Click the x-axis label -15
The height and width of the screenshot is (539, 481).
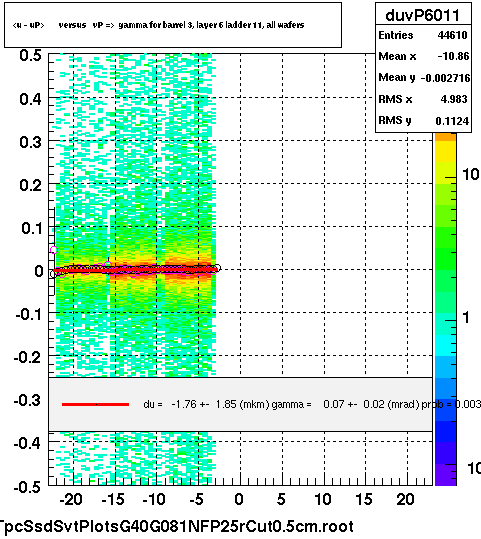pos(113,499)
